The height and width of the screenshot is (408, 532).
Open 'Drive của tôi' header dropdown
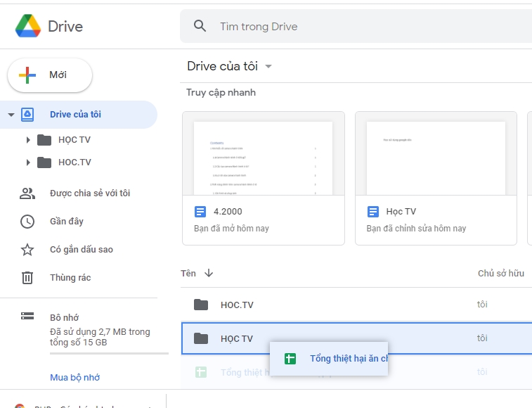[x=268, y=66]
